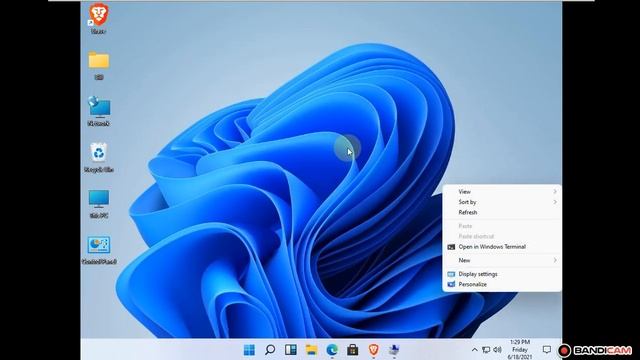640x360 pixels.
Task: Open the Brave browser desktop shortcut
Action: (98, 18)
